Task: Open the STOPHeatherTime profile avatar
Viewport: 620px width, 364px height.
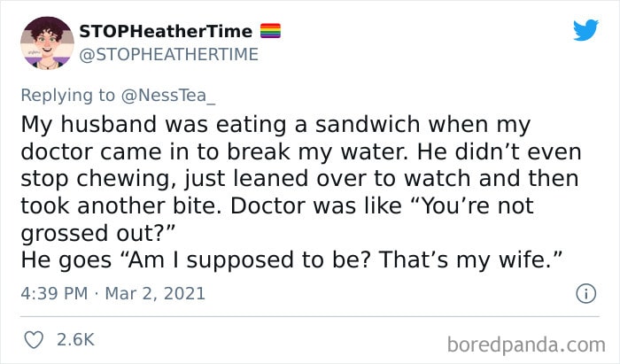Action: [x=47, y=43]
